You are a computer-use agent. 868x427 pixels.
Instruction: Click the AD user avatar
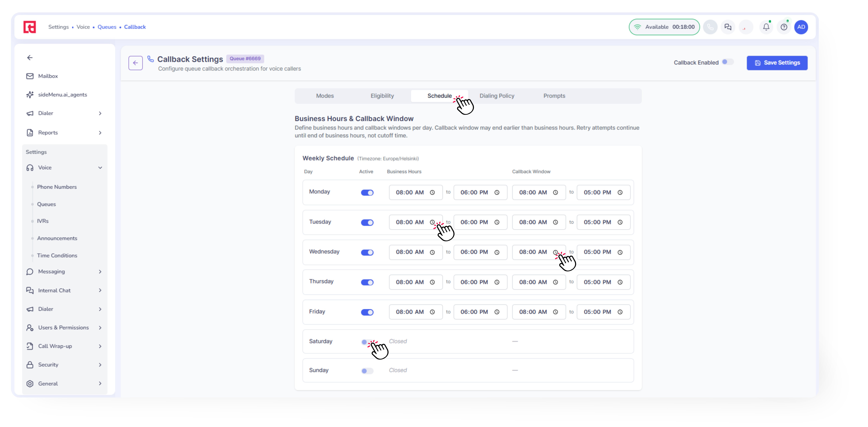[801, 27]
